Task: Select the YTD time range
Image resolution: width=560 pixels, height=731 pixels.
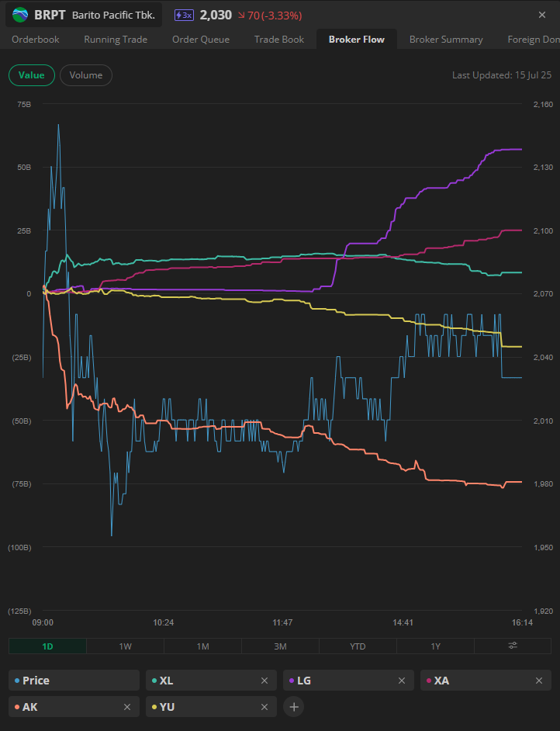Action: tap(358, 646)
